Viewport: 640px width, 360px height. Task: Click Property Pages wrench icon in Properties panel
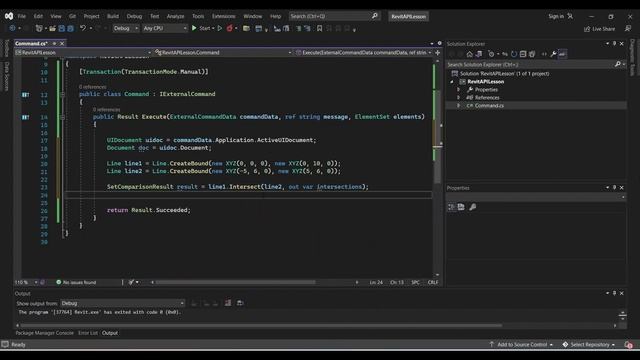(473, 207)
